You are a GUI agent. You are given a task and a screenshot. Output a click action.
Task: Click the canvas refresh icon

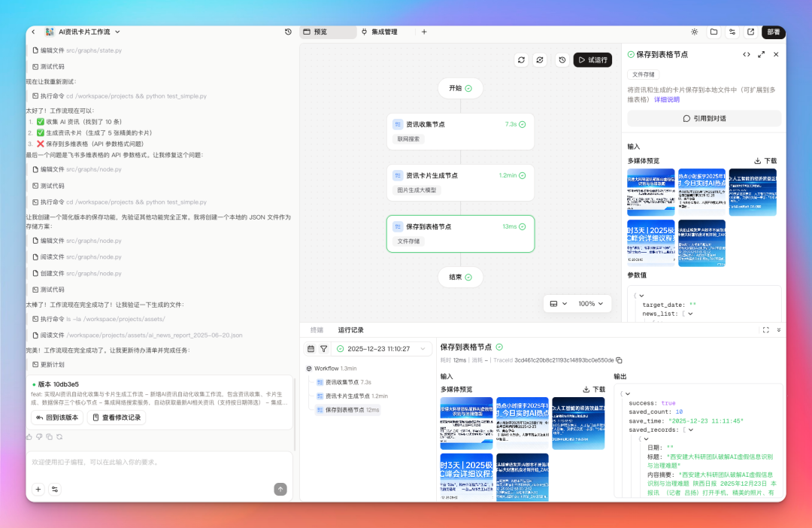522,60
